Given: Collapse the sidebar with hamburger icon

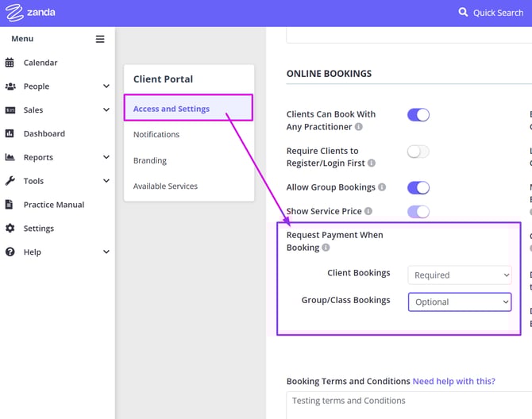Looking at the screenshot, I should [100, 39].
